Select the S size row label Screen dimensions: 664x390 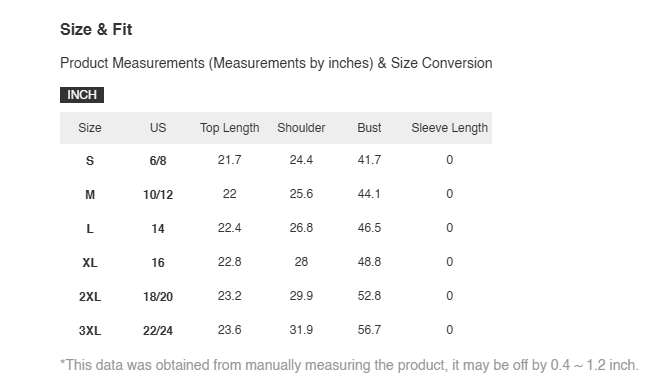[90, 161]
